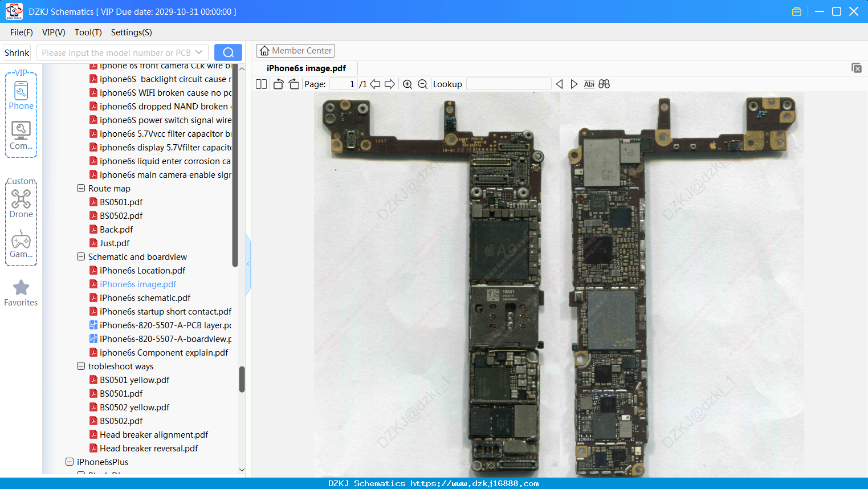Click the tree scroll down arrow
868x489 pixels.
point(242,470)
